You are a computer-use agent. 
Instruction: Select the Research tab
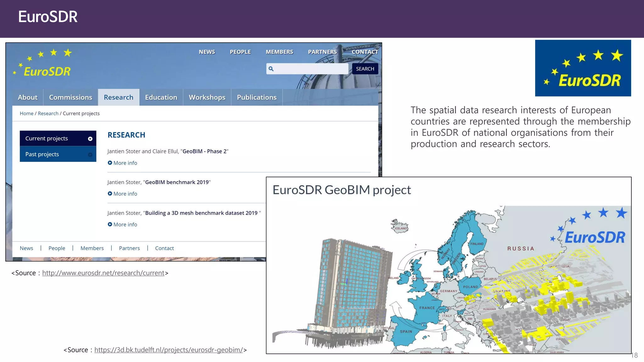pos(119,97)
